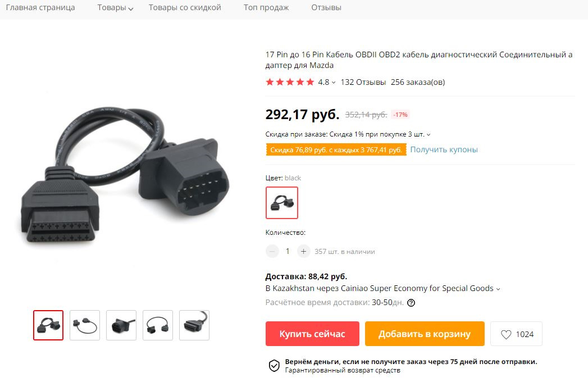The width and height of the screenshot is (588, 391).
Task: Click the delivery time help question icon
Action: pos(411,303)
